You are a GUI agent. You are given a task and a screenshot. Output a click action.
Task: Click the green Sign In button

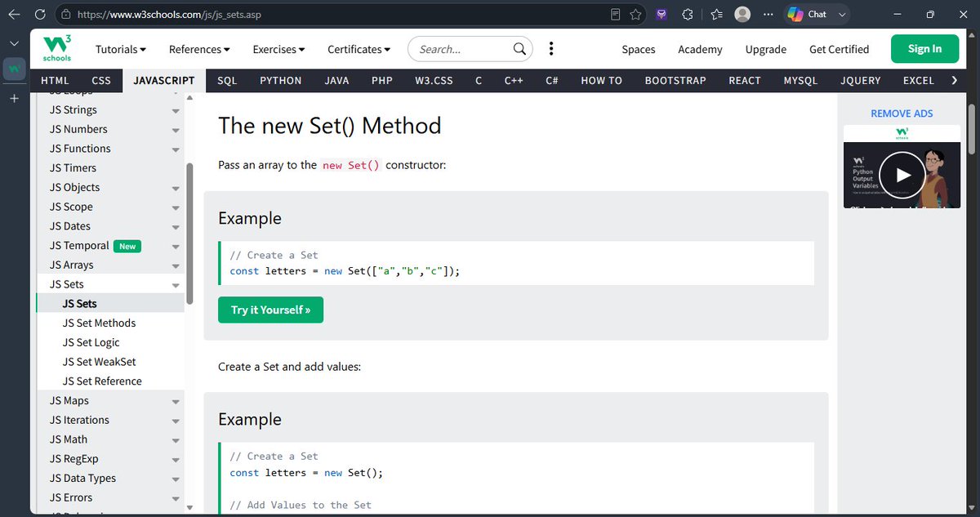[x=924, y=49]
